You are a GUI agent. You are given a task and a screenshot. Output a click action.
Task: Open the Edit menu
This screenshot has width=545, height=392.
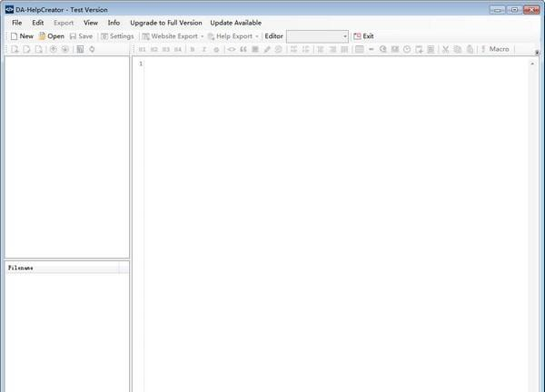[38, 23]
